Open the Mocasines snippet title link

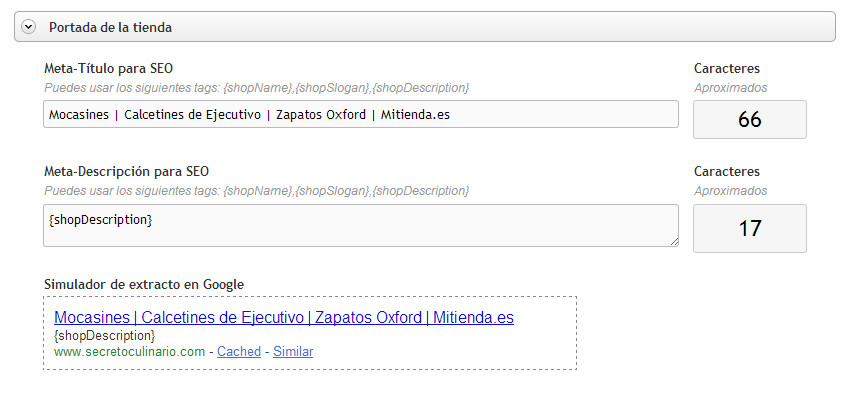pos(284,318)
